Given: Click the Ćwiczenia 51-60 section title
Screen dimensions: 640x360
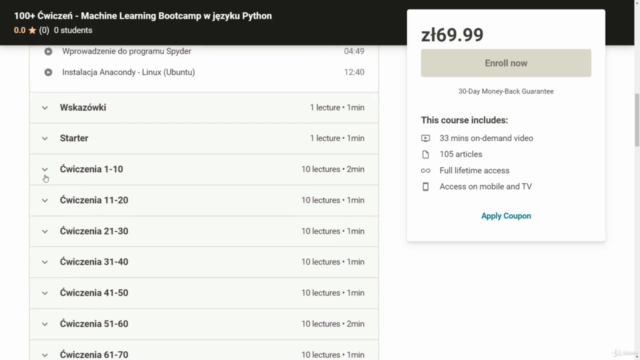Looking at the screenshot, I should 94,324.
